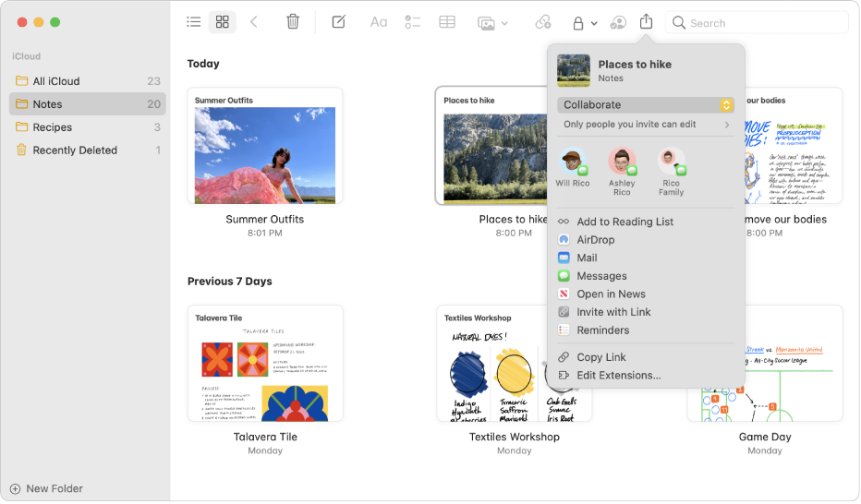This screenshot has height=504, width=861.
Task: Click New Folder button
Action: pyautogui.click(x=46, y=489)
